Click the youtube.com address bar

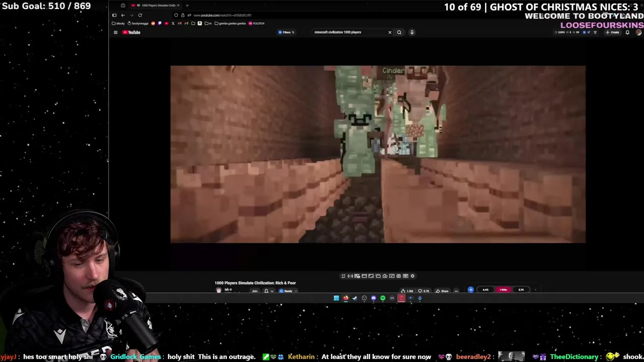(222, 16)
